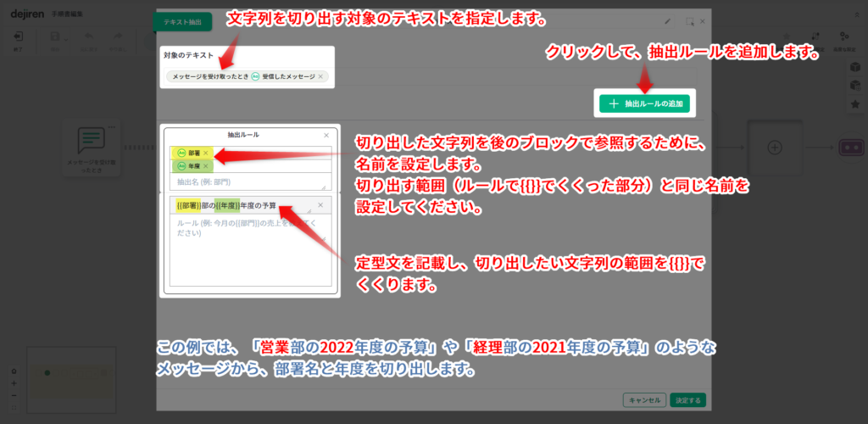Click the zoom out minus icon
868x424 pixels.
tap(14, 395)
